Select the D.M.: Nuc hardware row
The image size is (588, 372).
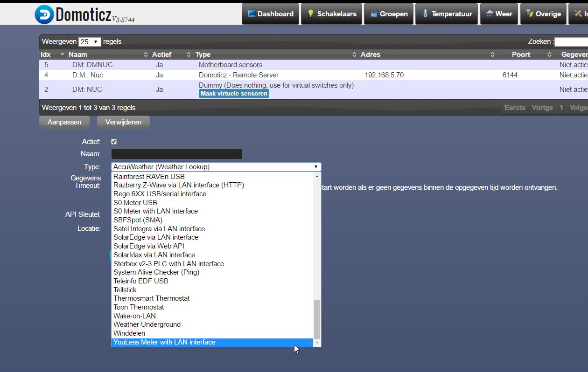(314, 75)
